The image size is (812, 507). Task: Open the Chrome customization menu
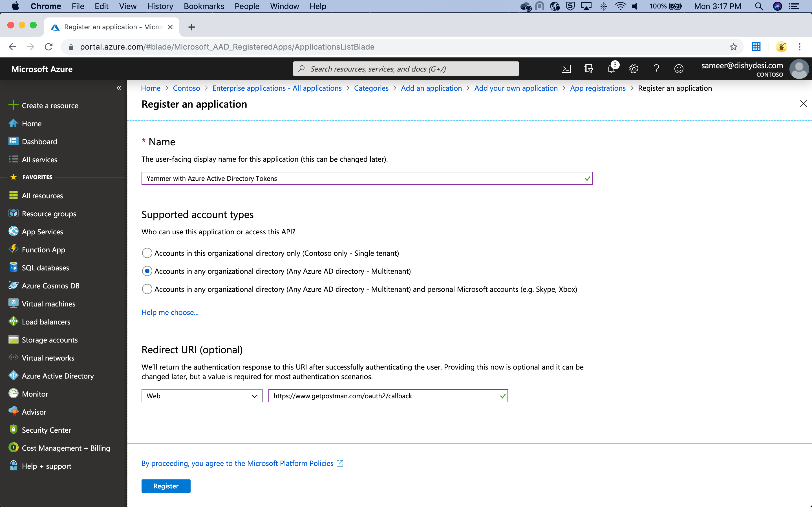tap(800, 46)
